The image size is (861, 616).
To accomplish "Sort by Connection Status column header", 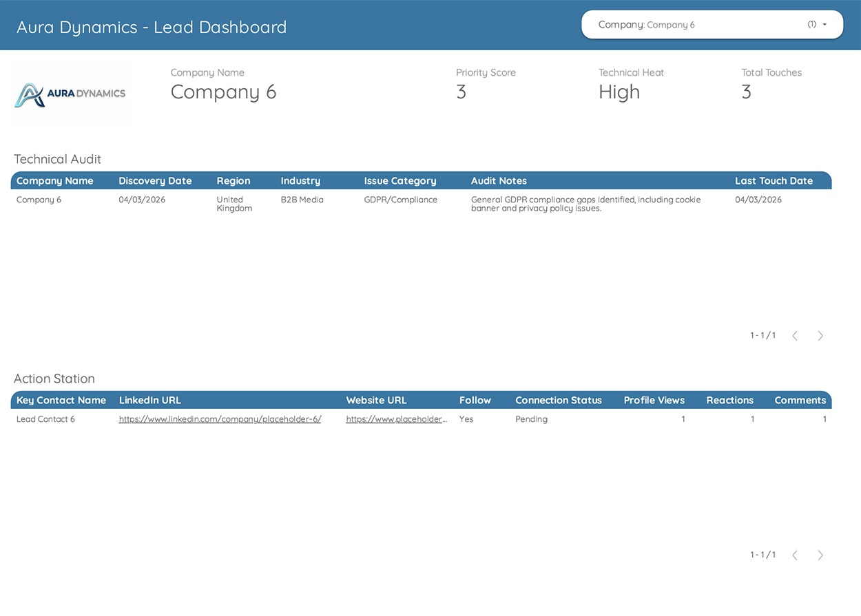I will coord(558,401).
